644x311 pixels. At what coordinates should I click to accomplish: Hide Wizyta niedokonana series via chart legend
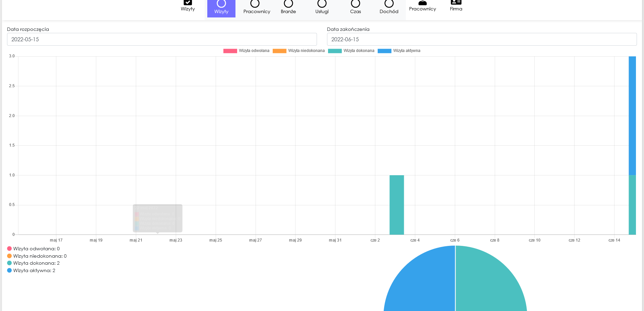(299, 51)
